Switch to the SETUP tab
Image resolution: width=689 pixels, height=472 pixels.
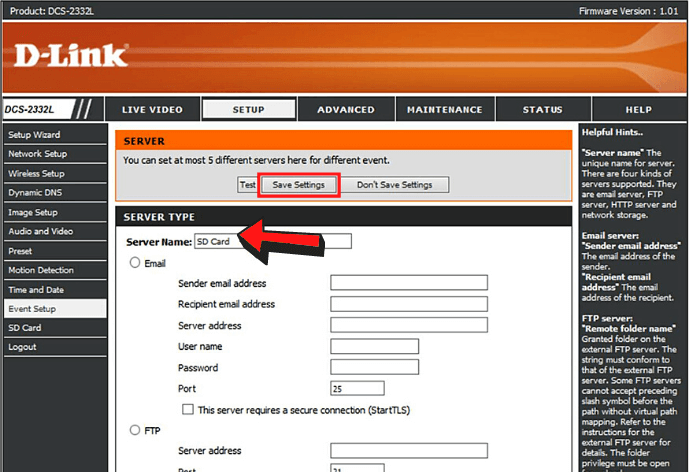tap(249, 109)
